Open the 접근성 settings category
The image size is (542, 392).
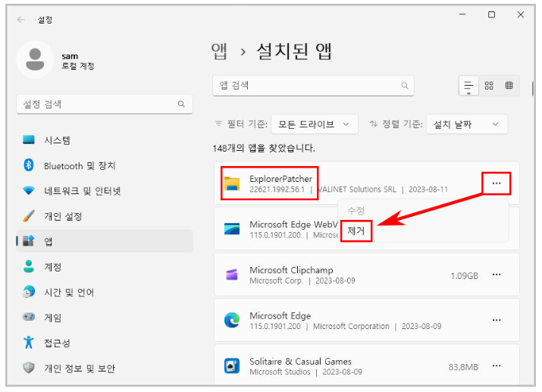tap(105, 343)
